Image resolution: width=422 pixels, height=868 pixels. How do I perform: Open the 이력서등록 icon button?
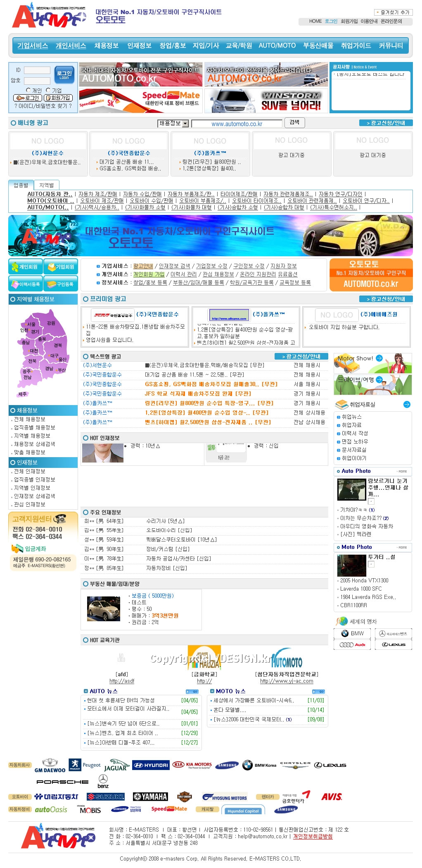tap(25, 284)
